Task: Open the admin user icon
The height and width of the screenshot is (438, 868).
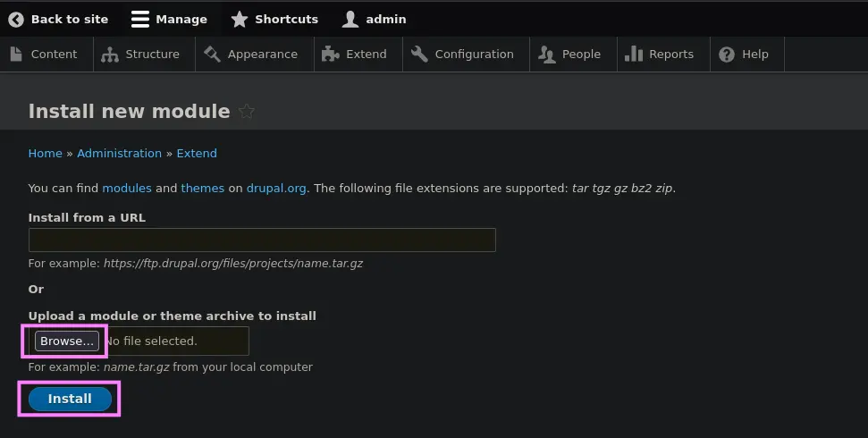Action: [350, 19]
